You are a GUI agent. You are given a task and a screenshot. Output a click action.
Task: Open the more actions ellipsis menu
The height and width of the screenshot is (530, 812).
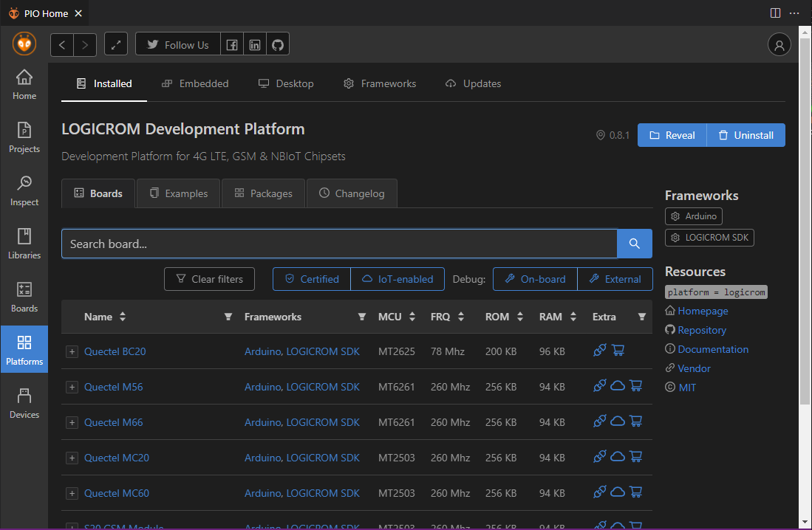point(794,13)
